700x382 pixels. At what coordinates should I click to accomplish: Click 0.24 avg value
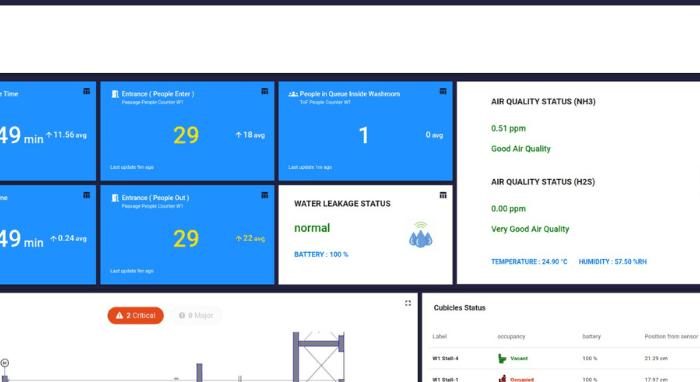tap(68, 239)
